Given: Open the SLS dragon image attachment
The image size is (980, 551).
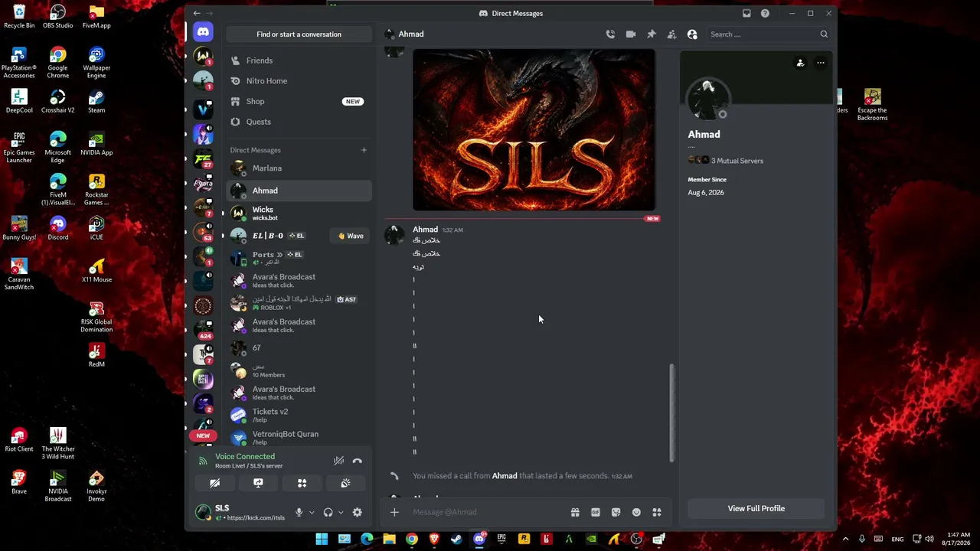Looking at the screenshot, I should [534, 129].
